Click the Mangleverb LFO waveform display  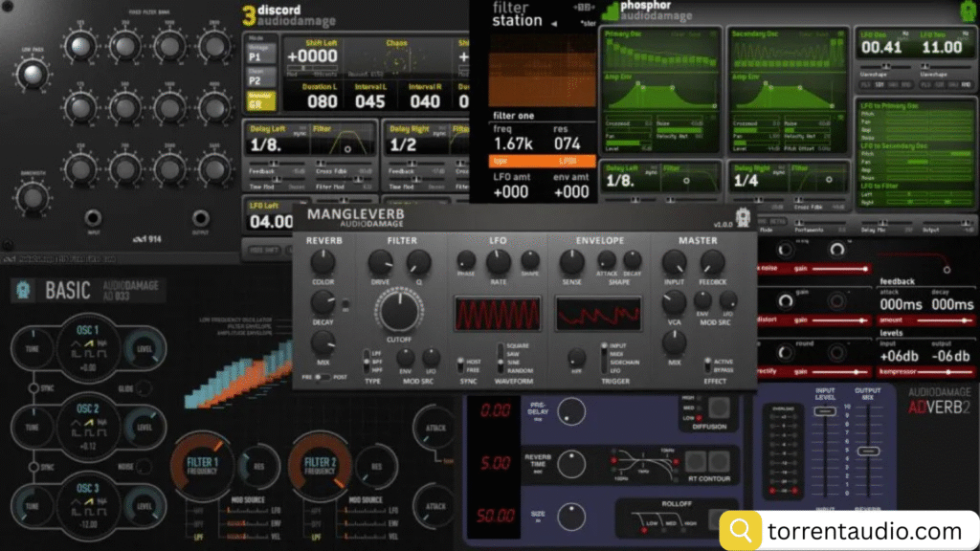pos(496,315)
